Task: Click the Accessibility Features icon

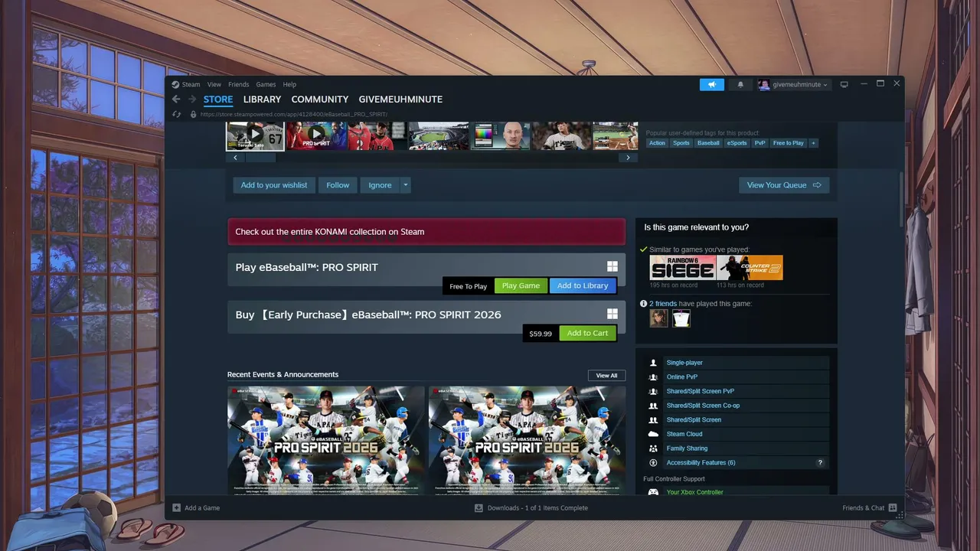Action: (x=653, y=463)
